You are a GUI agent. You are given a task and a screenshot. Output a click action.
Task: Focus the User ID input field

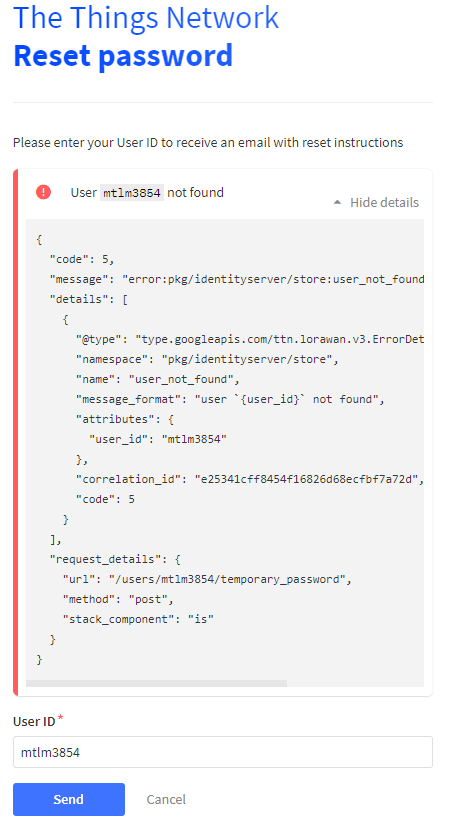click(223, 752)
